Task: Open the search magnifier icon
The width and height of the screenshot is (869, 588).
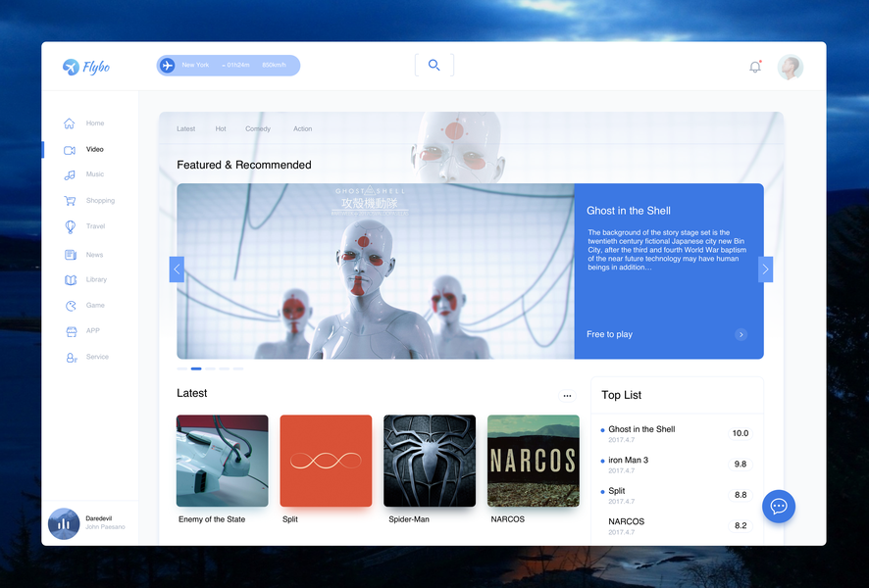Action: [434, 65]
